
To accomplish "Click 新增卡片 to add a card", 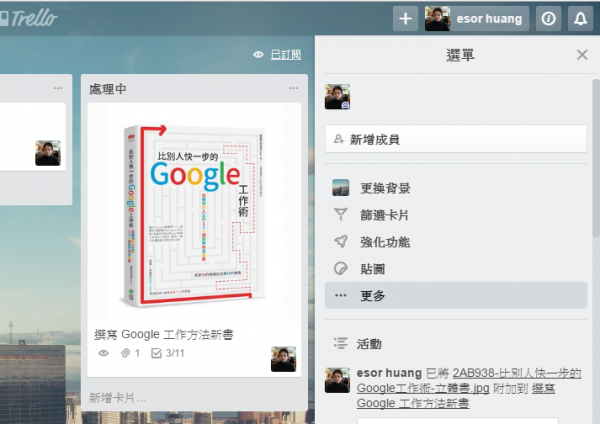I will [117, 398].
